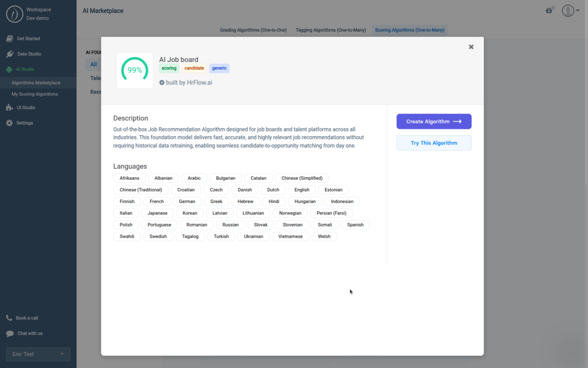Image resolution: width=588 pixels, height=368 pixels.
Task: Click the Afrikaans language chip
Action: (129, 178)
